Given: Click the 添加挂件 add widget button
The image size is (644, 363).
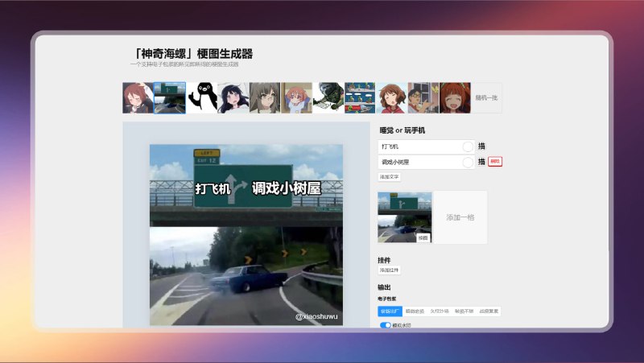Looking at the screenshot, I should click(389, 270).
